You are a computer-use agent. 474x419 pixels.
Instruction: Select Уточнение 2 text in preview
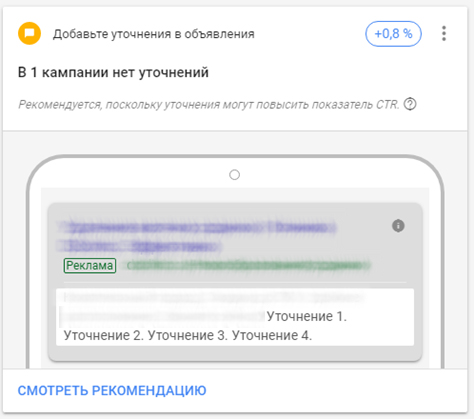pyautogui.click(x=104, y=335)
